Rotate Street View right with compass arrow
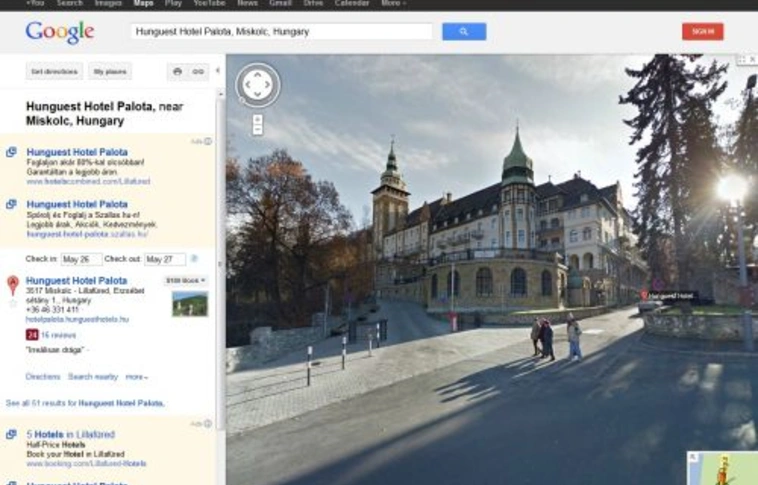Image resolution: width=758 pixels, height=485 pixels. (x=268, y=85)
